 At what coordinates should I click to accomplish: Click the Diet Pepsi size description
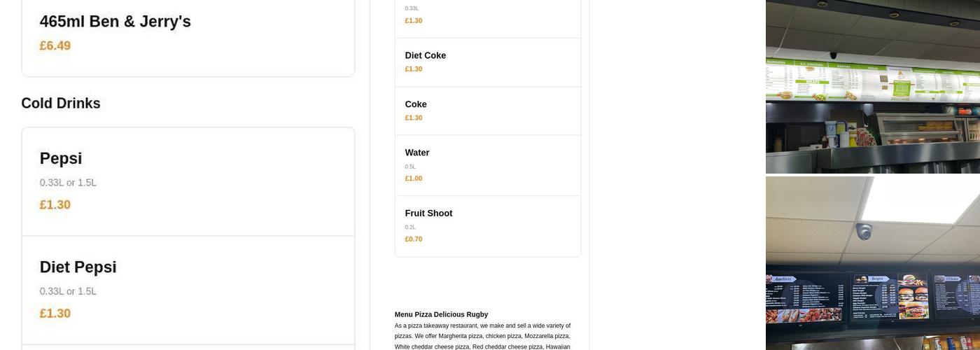coord(68,291)
